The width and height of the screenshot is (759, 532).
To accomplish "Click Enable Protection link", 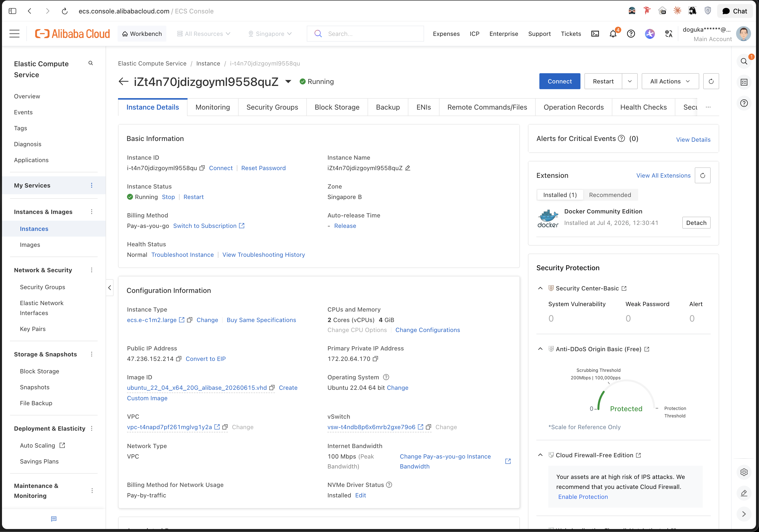I will tap(583, 497).
